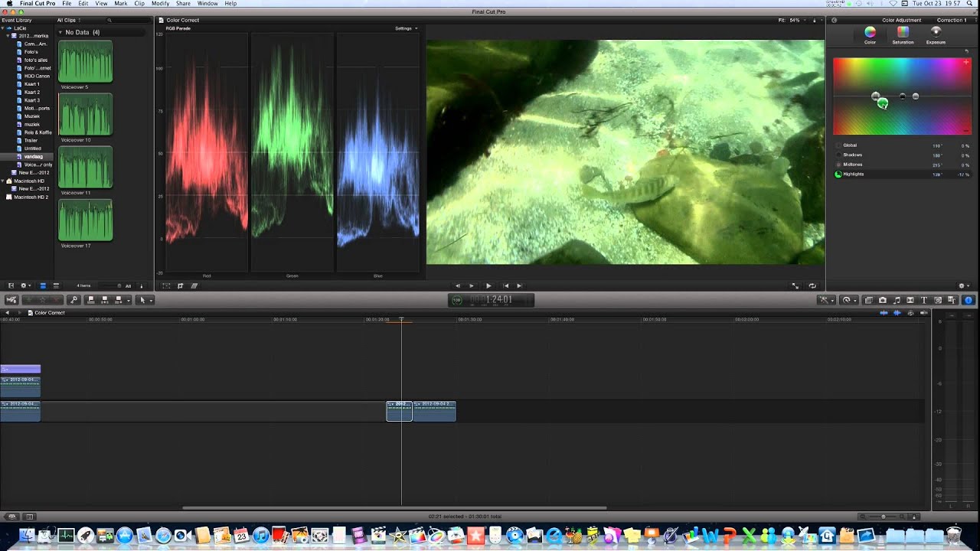Open the Retime speed menu
Viewport: 980px width, 551px height.
point(848,300)
